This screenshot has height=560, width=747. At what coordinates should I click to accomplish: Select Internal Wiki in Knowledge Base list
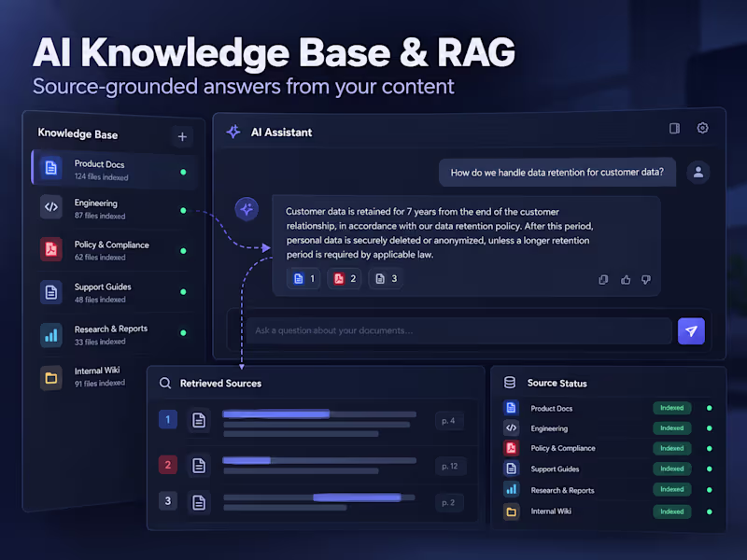(x=91, y=377)
